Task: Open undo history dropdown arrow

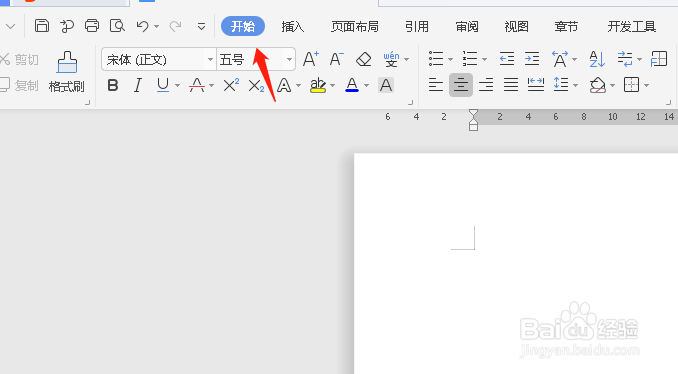Action: [x=157, y=27]
